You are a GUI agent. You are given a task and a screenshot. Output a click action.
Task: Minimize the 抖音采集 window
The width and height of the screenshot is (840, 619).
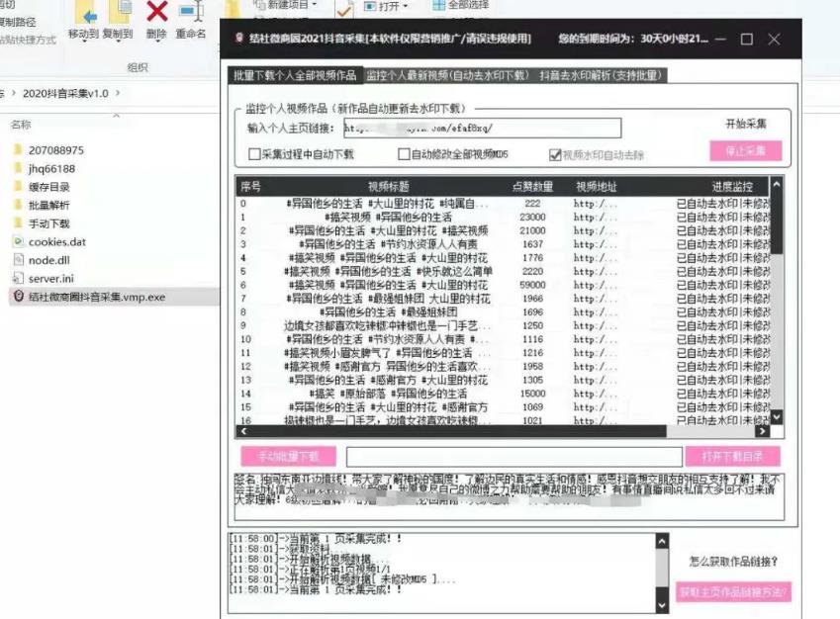click(x=720, y=40)
